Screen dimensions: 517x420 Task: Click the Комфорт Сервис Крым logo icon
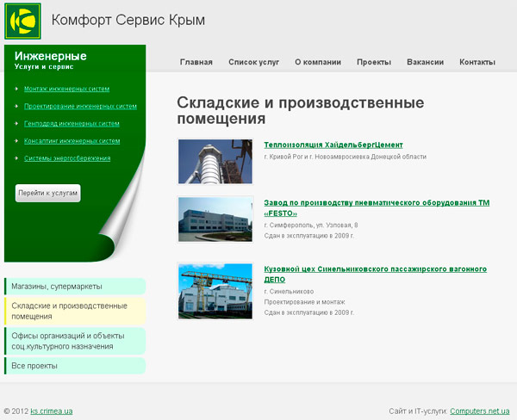click(22, 21)
